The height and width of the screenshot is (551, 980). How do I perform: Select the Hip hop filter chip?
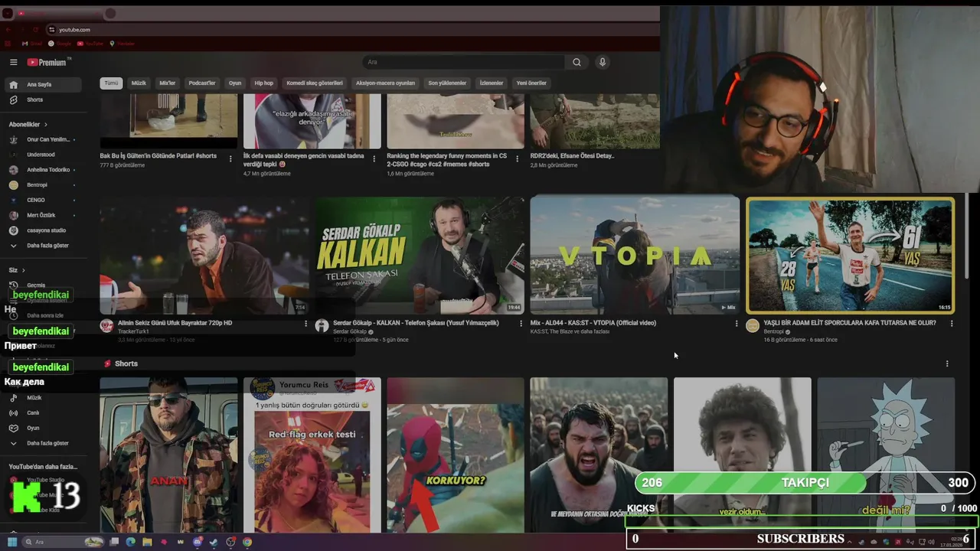tap(263, 83)
